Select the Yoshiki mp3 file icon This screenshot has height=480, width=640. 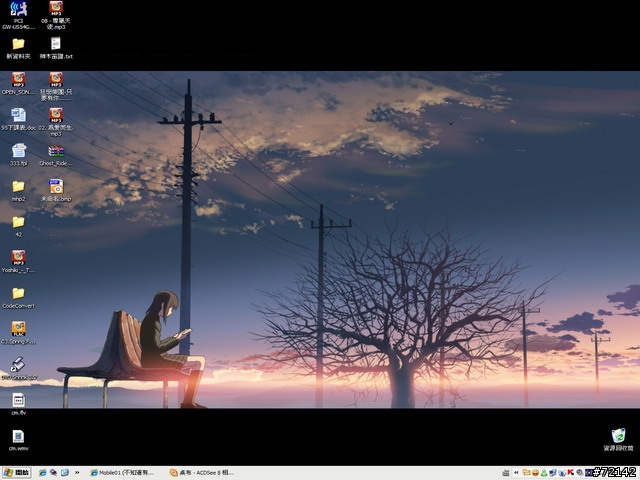pyautogui.click(x=18, y=258)
